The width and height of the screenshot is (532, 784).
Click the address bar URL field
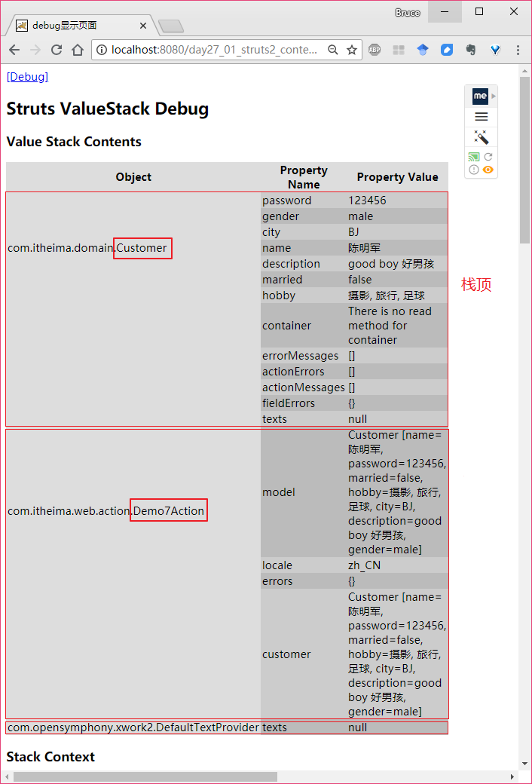click(x=215, y=50)
